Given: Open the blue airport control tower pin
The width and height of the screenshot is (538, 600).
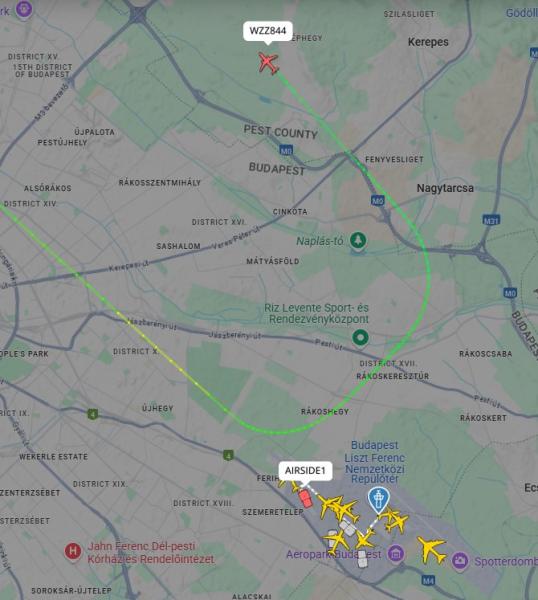Looking at the screenshot, I should coord(378,499).
